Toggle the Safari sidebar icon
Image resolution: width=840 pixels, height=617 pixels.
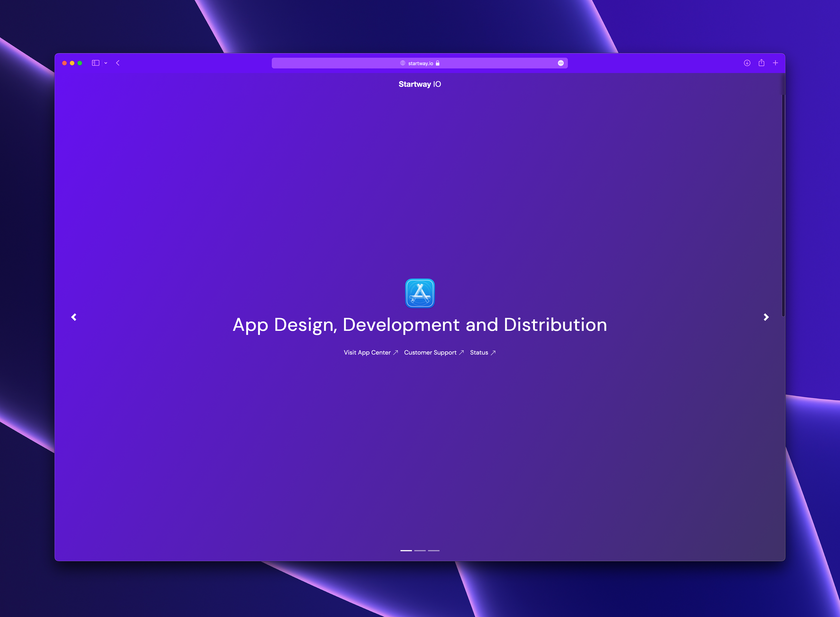click(x=96, y=63)
